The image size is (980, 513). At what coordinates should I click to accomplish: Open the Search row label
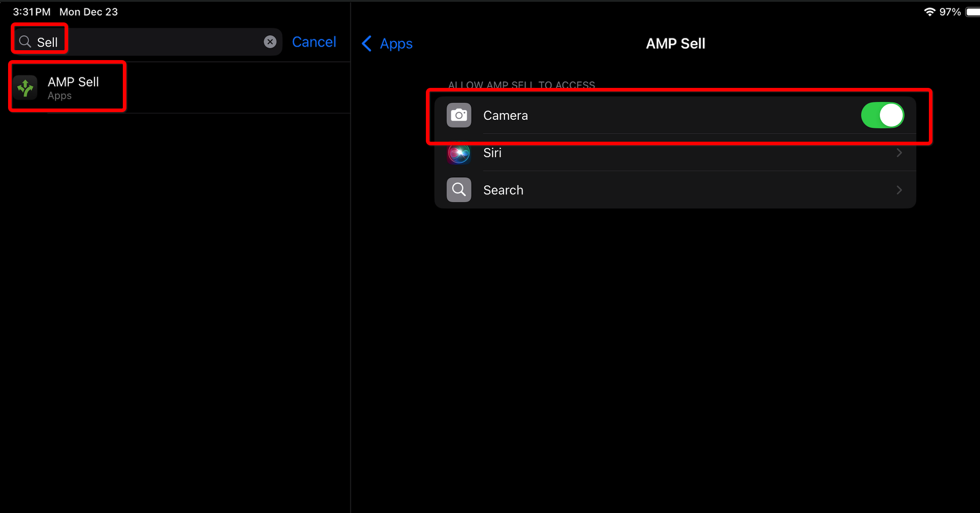coord(503,190)
